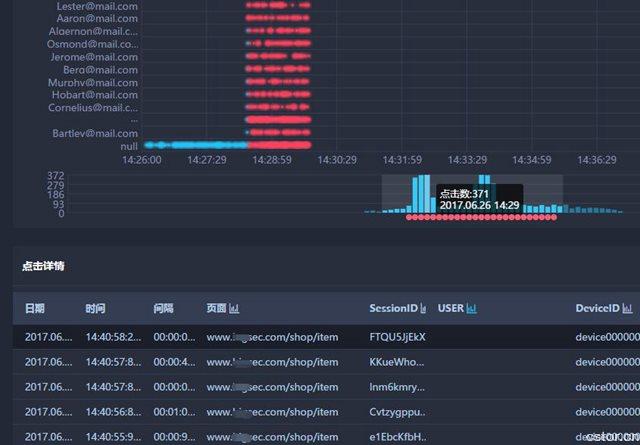Click chart icon beside SessionID header
The width and height of the screenshot is (640, 445).
pos(424,309)
